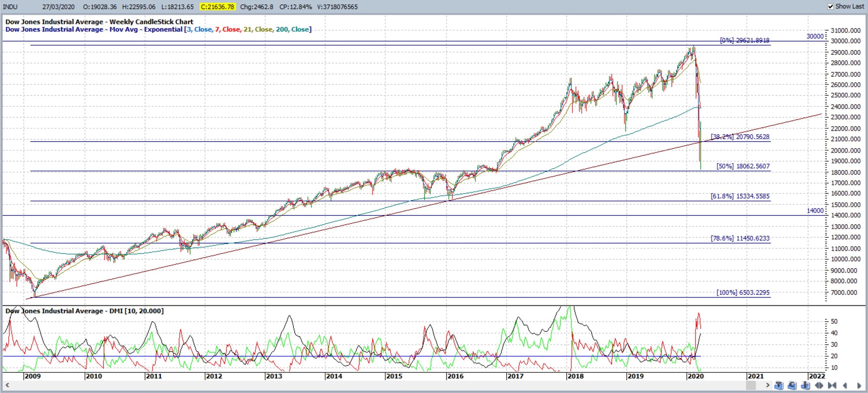Viewport: 868px width, 393px height.
Task: Click the 30000 horizontal line label
Action: click(x=815, y=36)
